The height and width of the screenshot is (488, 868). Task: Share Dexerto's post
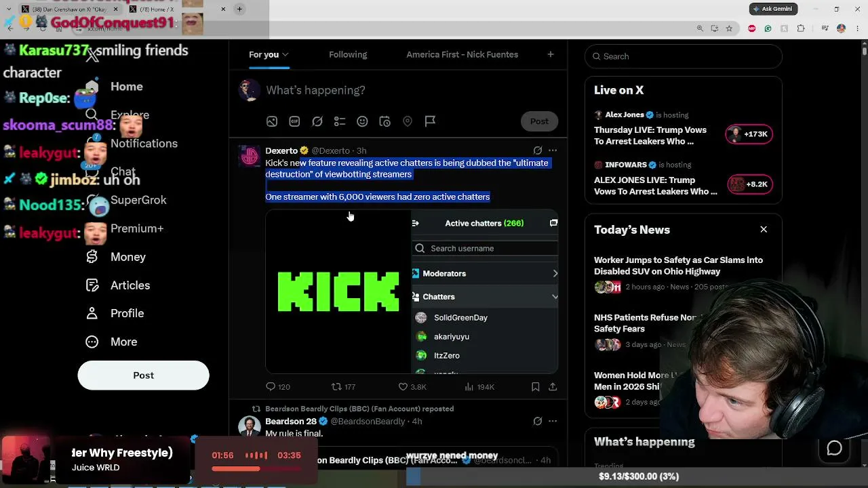(553, 387)
